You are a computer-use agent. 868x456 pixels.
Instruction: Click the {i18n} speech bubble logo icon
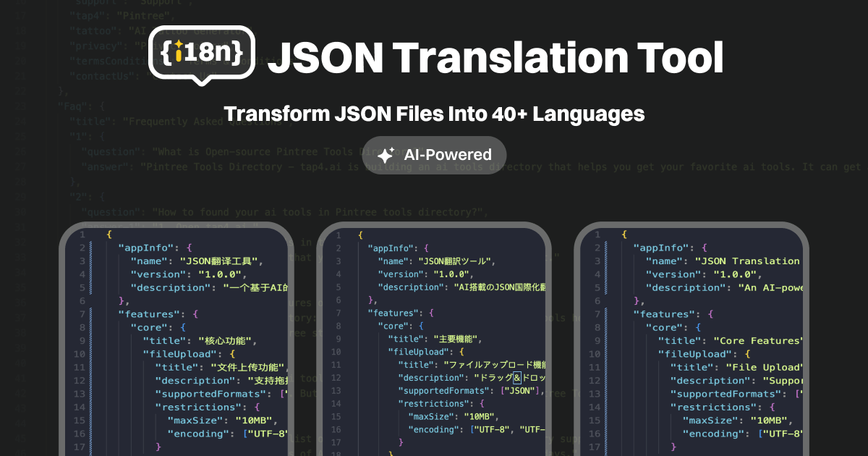click(200, 54)
